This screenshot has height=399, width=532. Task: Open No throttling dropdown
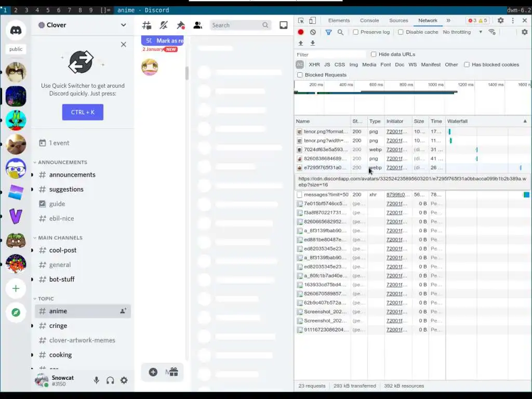(x=462, y=32)
